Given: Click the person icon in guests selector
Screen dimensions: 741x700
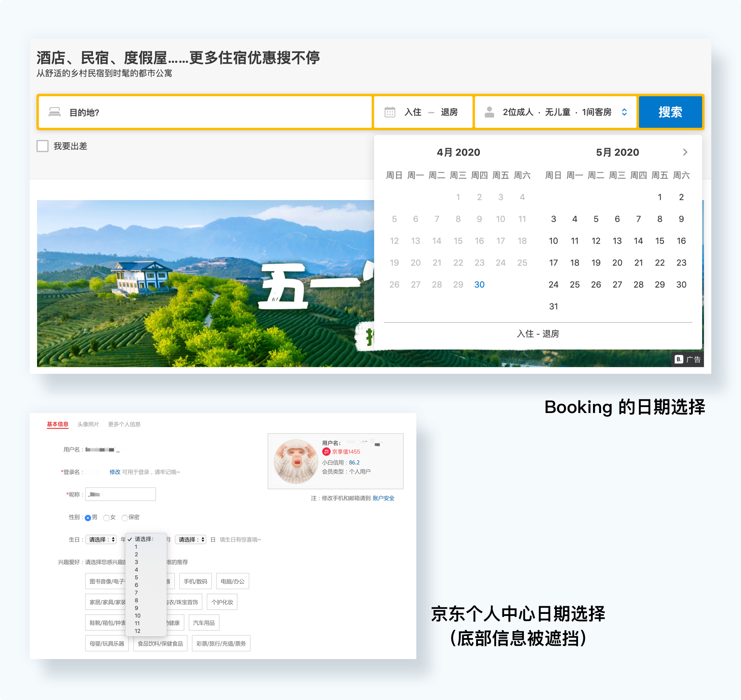Looking at the screenshot, I should click(x=489, y=112).
